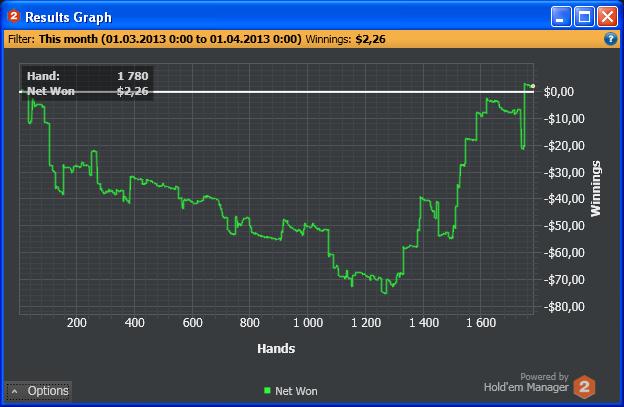Minimize the Results Graph window

coord(561,17)
